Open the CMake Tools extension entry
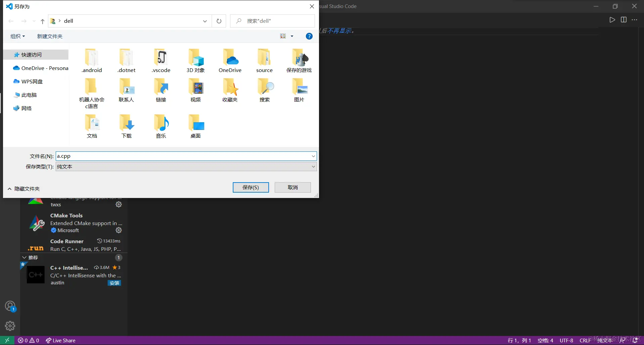 [x=74, y=223]
